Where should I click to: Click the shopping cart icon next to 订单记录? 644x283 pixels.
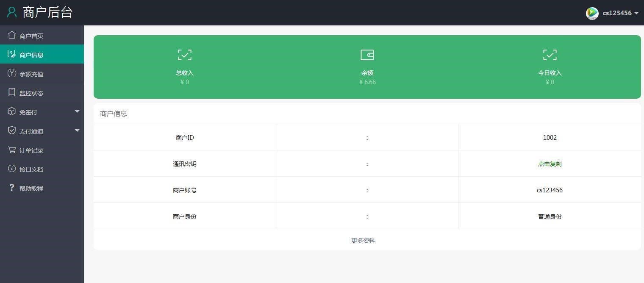(12, 150)
